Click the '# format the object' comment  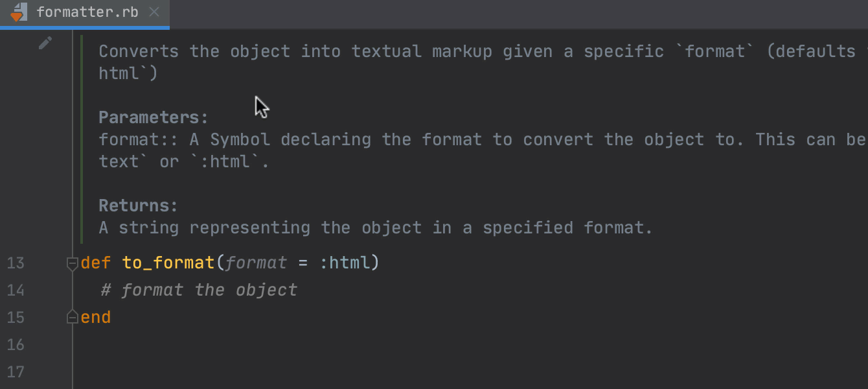point(199,290)
